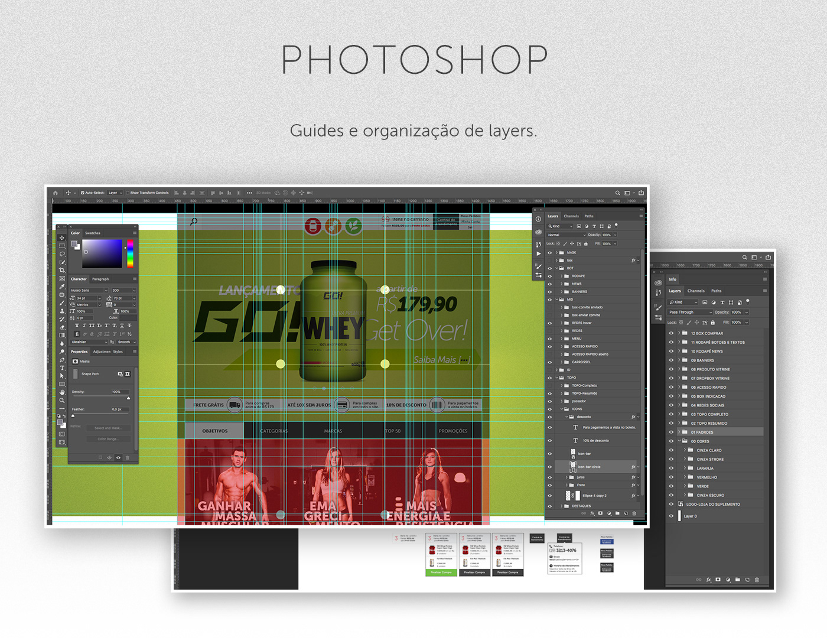827x644 pixels.
Task: Open the Actions play icon in side dock
Action: coord(538,253)
